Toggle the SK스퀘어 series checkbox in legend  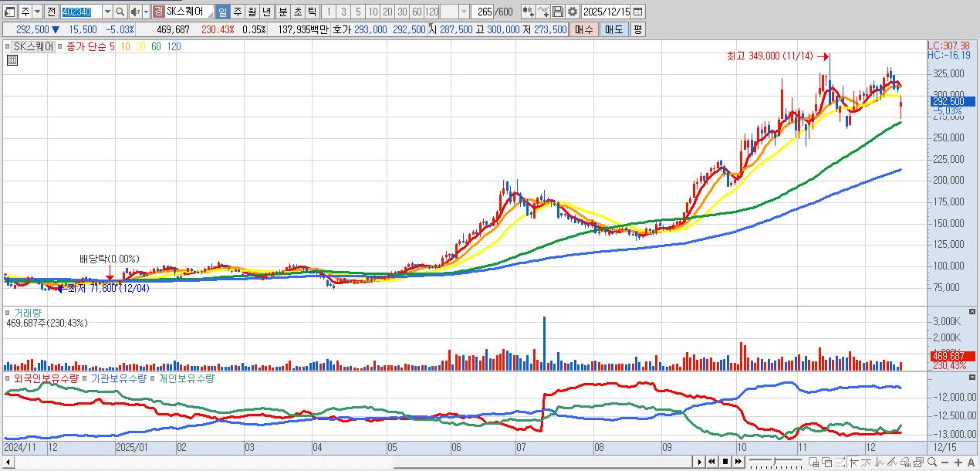(x=9, y=46)
